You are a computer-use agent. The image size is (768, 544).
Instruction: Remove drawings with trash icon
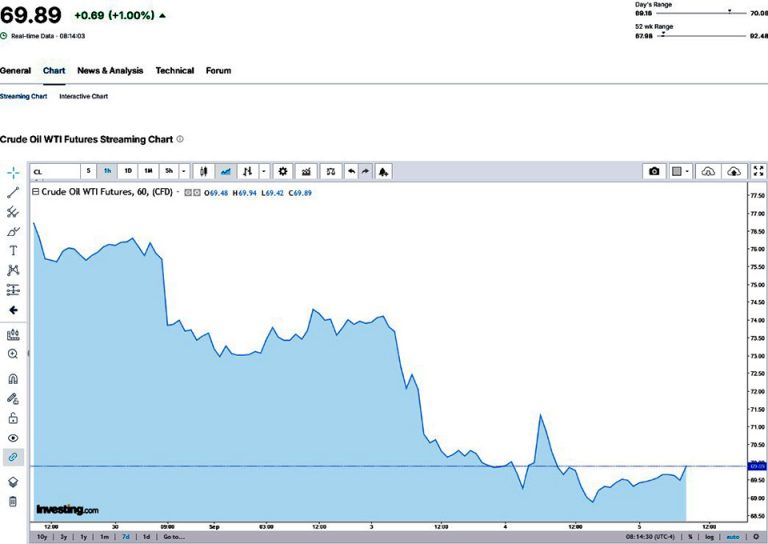click(x=13, y=501)
